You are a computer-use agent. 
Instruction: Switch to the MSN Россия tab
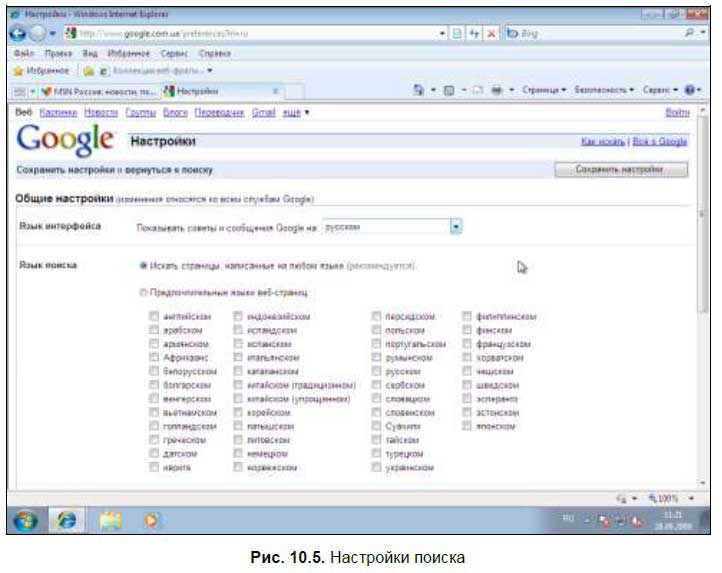tap(98, 92)
